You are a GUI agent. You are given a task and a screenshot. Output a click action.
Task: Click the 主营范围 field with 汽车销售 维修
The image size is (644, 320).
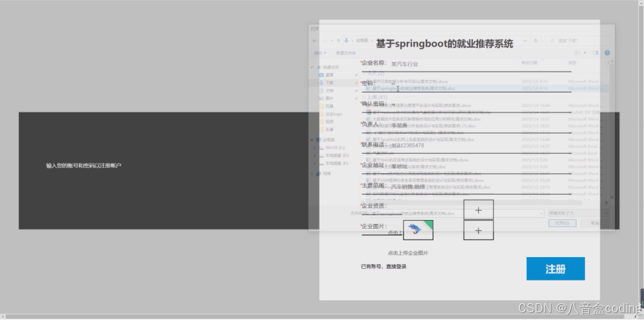click(x=480, y=187)
